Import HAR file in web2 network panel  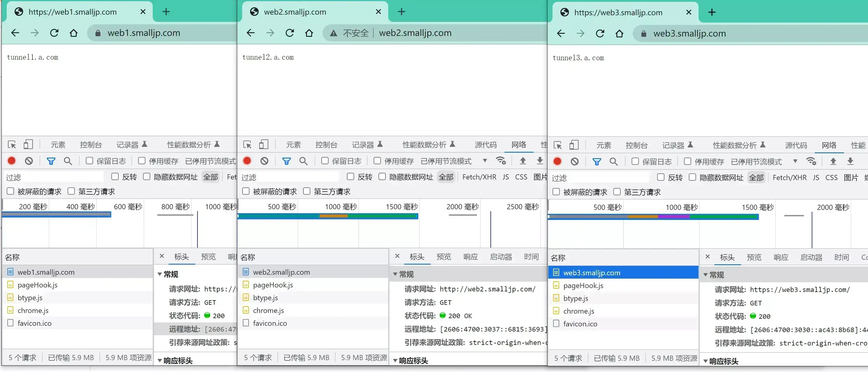click(x=523, y=161)
